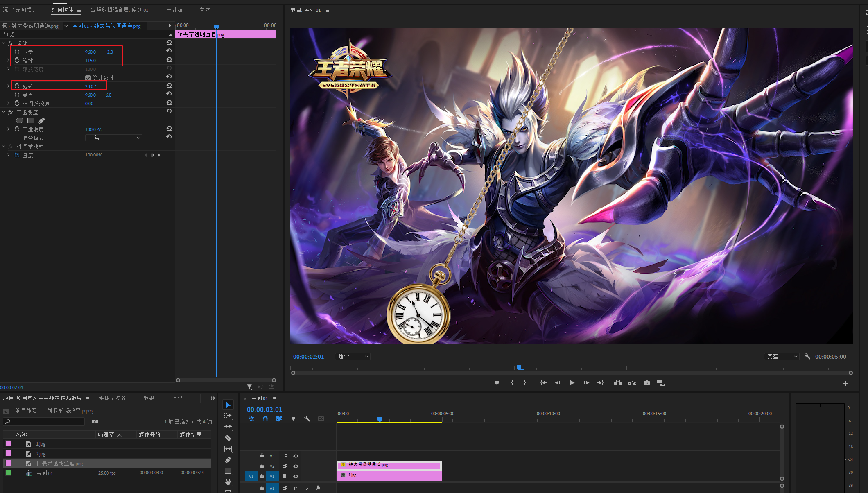Reset the Rotation parameter
This screenshot has height=493, width=868.
tap(169, 86)
